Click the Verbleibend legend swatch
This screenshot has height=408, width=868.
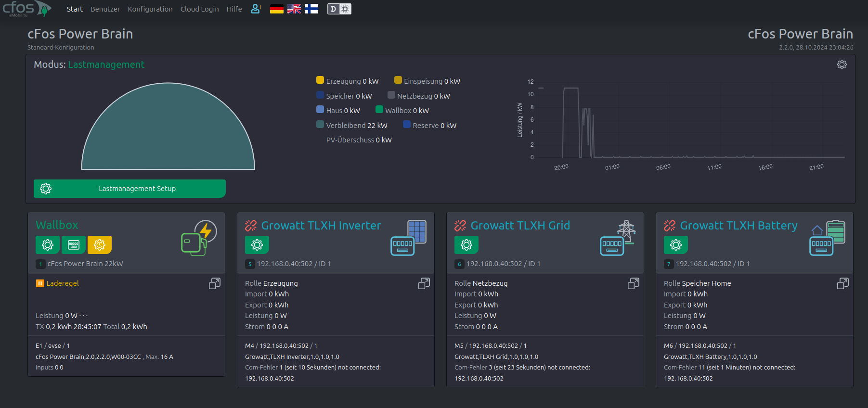320,124
